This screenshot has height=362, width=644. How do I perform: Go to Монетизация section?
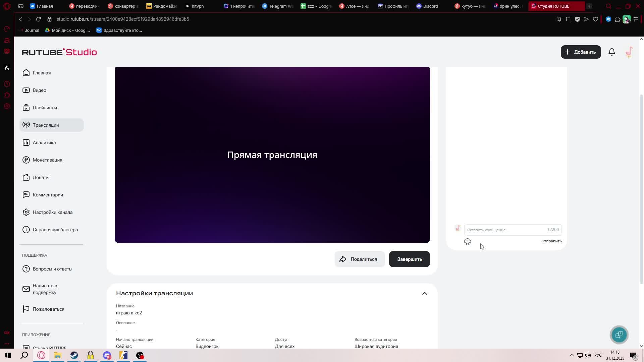pos(47,160)
